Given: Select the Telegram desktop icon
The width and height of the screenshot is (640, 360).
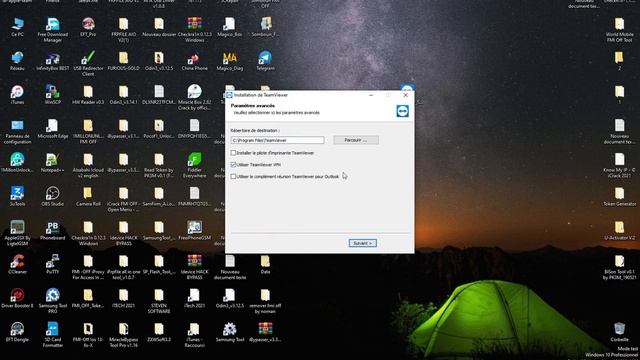Looking at the screenshot, I should coord(265,62).
